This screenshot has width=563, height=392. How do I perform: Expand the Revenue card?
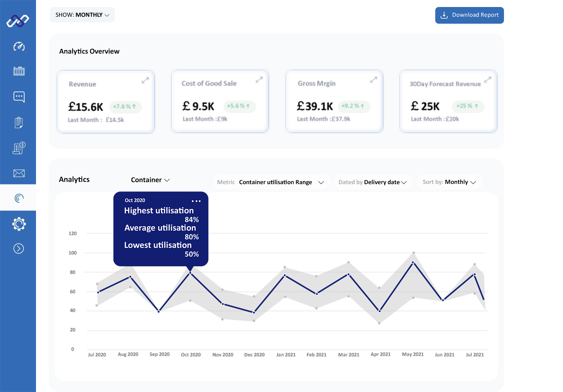pyautogui.click(x=145, y=80)
